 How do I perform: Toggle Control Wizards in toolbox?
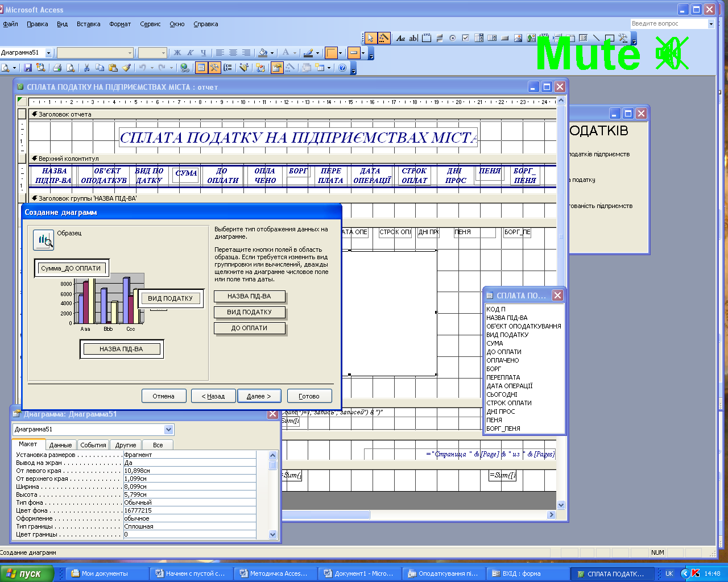384,38
